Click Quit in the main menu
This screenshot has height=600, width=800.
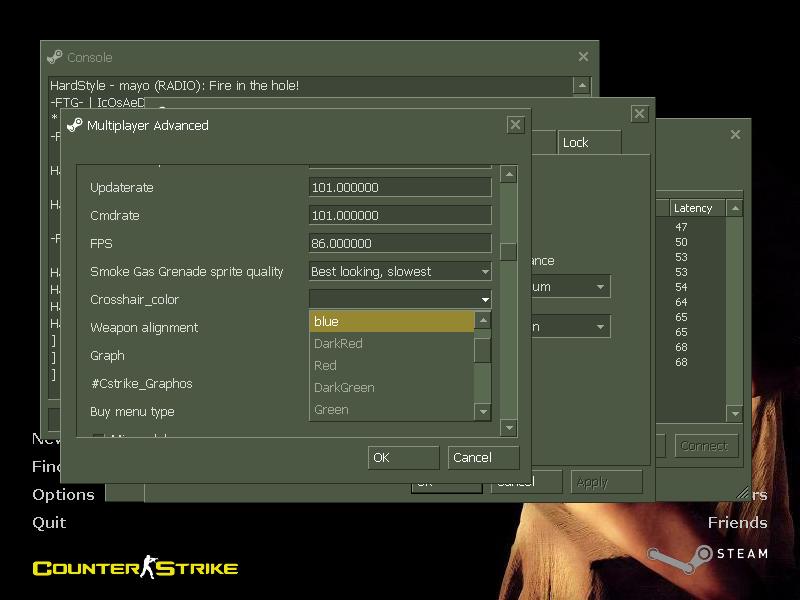click(49, 522)
